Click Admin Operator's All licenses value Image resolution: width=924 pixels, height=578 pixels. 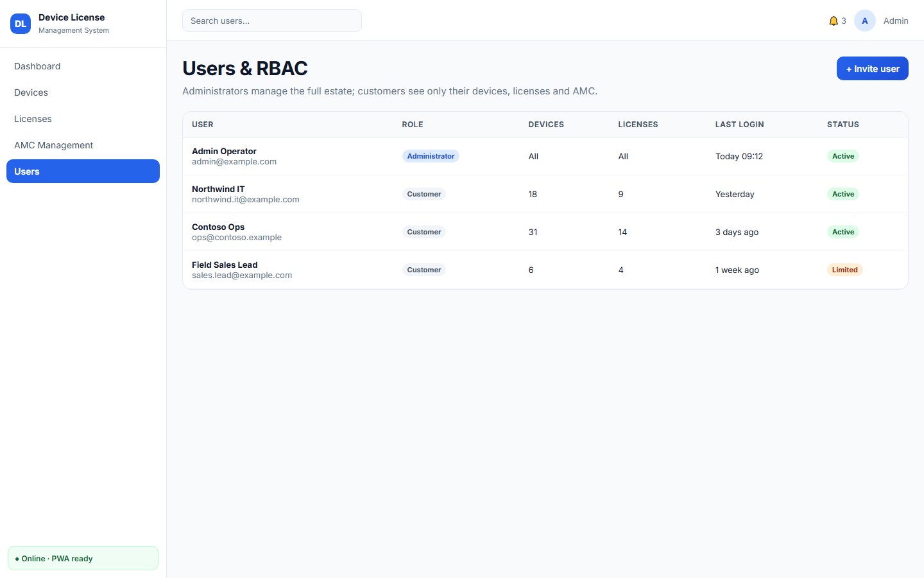623,157
